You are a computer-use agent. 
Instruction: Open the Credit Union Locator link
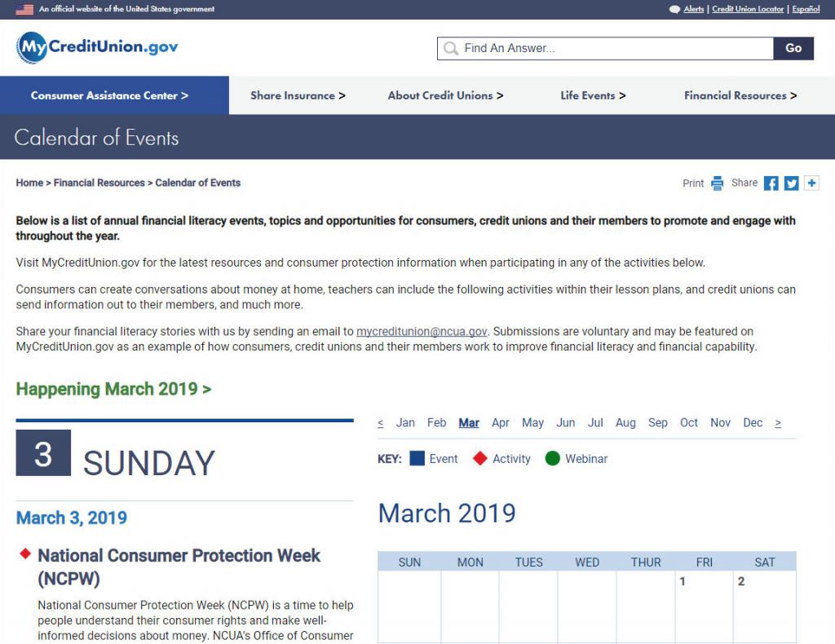tap(748, 9)
